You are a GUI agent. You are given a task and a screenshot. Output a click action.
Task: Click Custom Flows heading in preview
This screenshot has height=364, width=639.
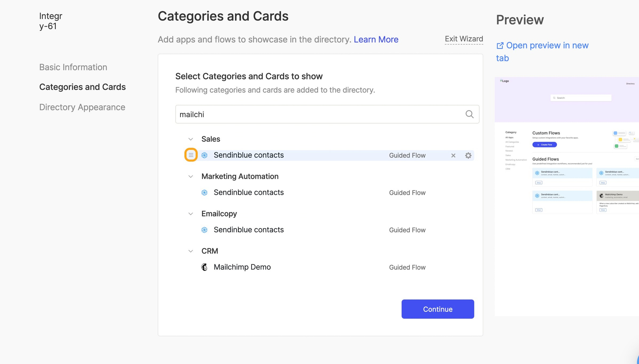(546, 133)
